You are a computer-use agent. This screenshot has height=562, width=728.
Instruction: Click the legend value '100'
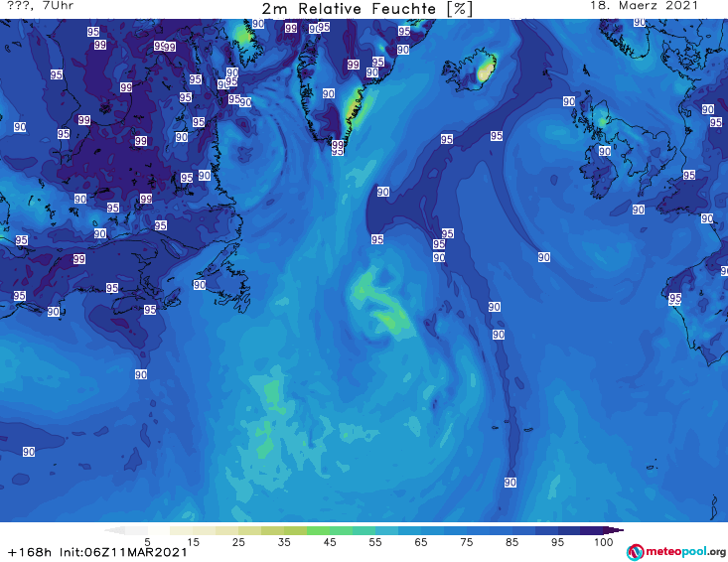coord(603,542)
